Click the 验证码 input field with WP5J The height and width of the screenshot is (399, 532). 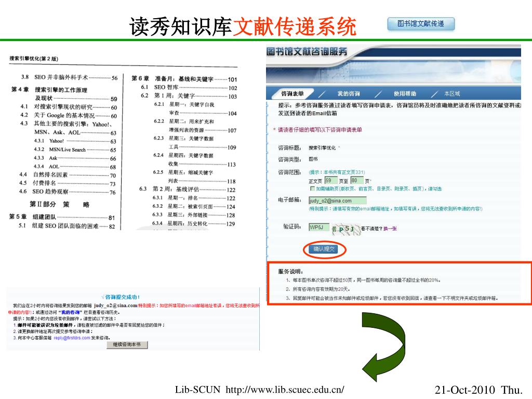click(318, 228)
